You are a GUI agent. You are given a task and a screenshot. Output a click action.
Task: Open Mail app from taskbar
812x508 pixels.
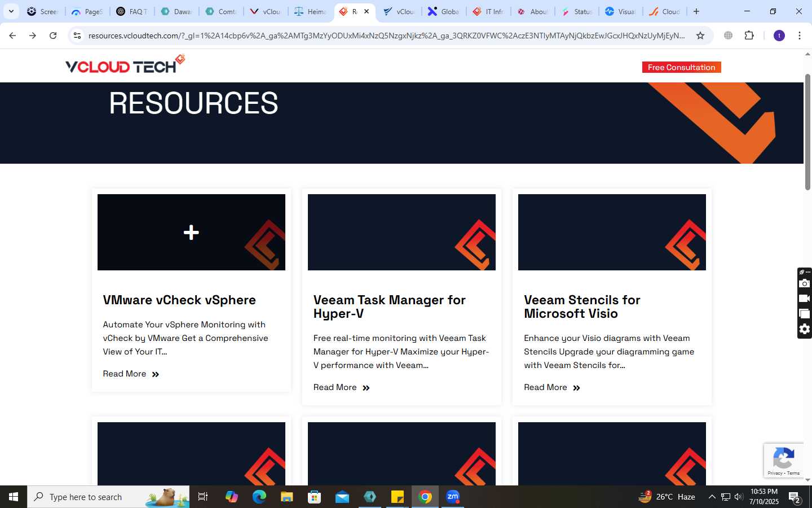[x=342, y=497]
